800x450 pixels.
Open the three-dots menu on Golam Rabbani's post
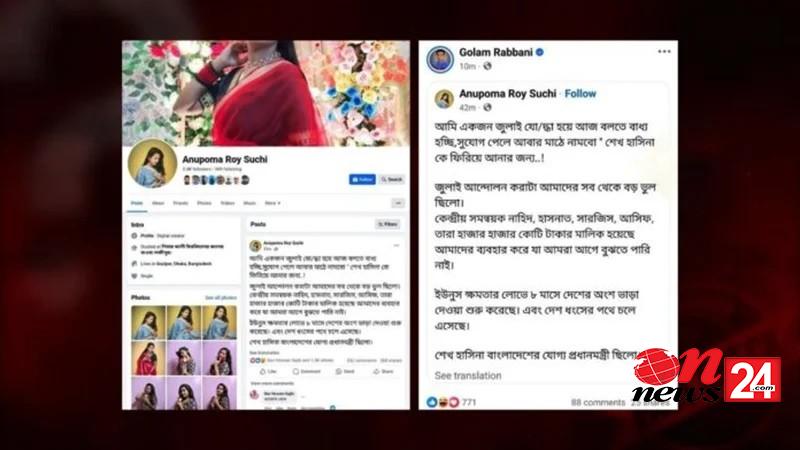pyautogui.click(x=664, y=52)
